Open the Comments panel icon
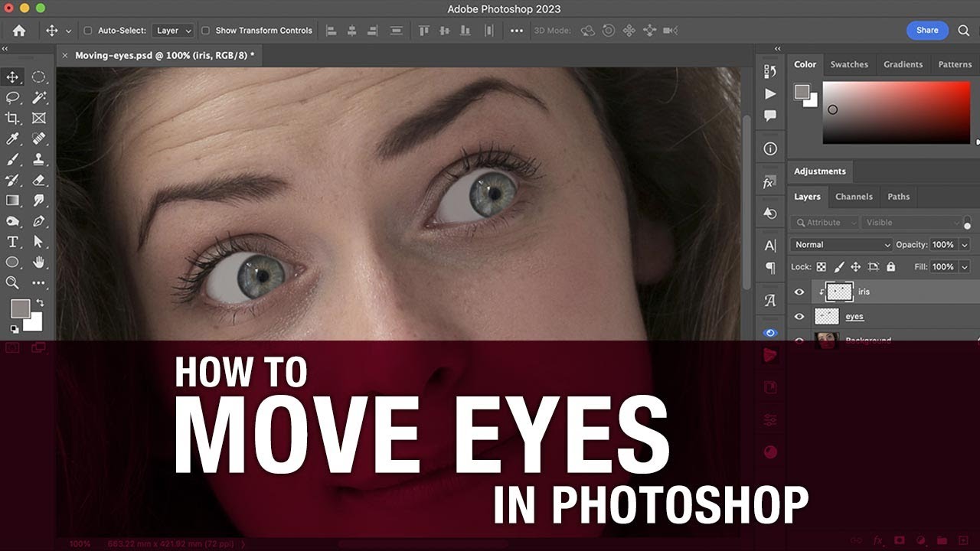Image resolution: width=980 pixels, height=551 pixels. click(770, 116)
